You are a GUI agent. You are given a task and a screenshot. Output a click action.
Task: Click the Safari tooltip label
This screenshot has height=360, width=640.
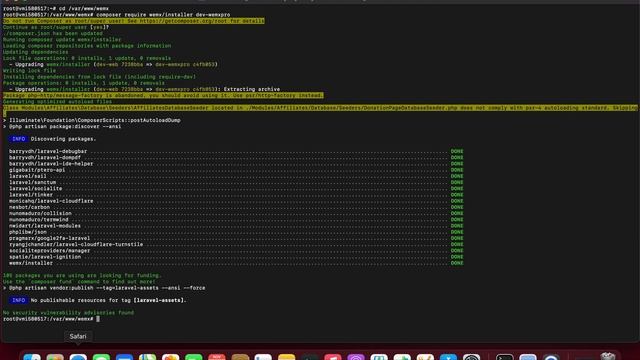tap(78, 336)
